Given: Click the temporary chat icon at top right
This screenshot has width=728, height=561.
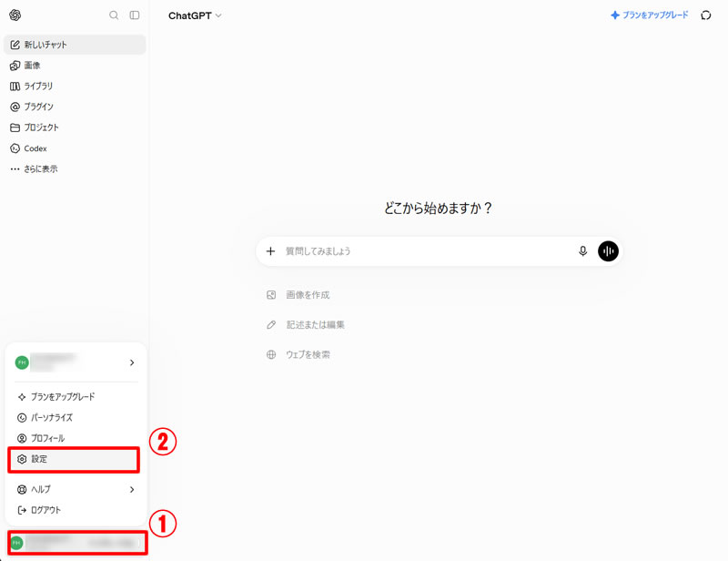Looking at the screenshot, I should pyautogui.click(x=706, y=15).
